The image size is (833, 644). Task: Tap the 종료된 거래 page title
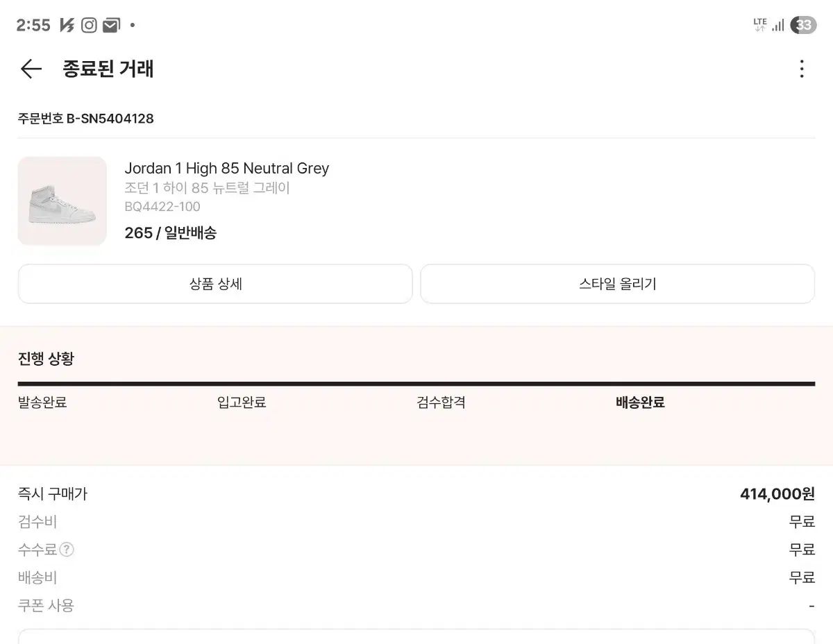coord(108,69)
